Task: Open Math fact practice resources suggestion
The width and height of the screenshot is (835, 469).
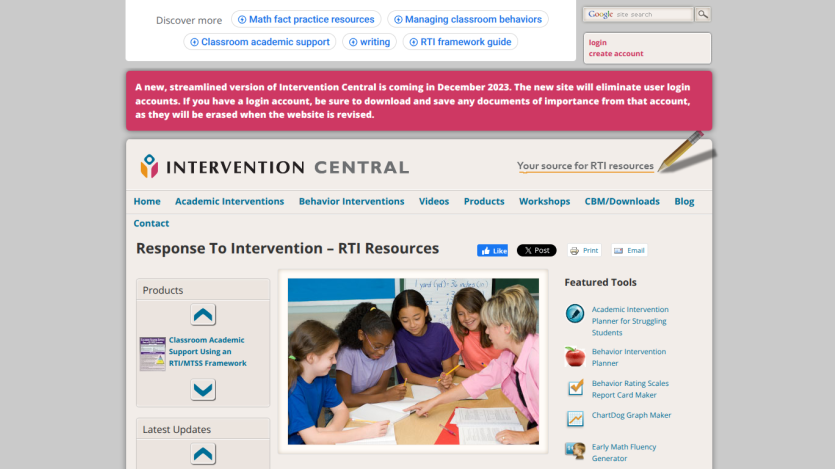Action: click(x=306, y=19)
